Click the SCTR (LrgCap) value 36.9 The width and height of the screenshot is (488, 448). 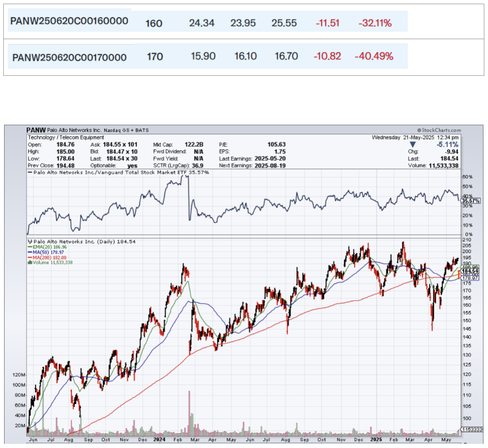(198, 166)
